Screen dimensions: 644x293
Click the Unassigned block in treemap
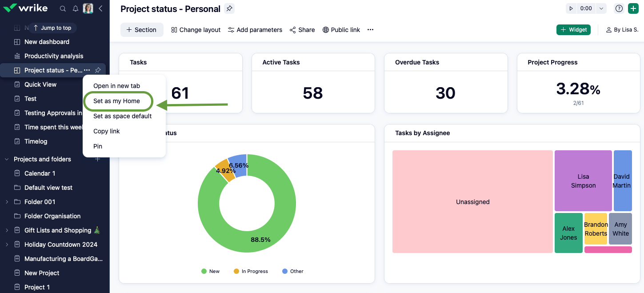point(472,202)
